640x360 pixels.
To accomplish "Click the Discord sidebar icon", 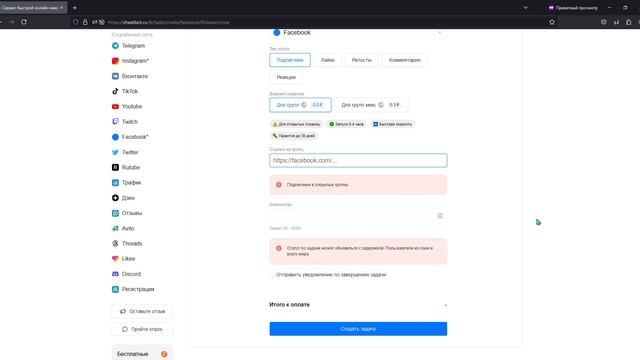I will coord(115,274).
